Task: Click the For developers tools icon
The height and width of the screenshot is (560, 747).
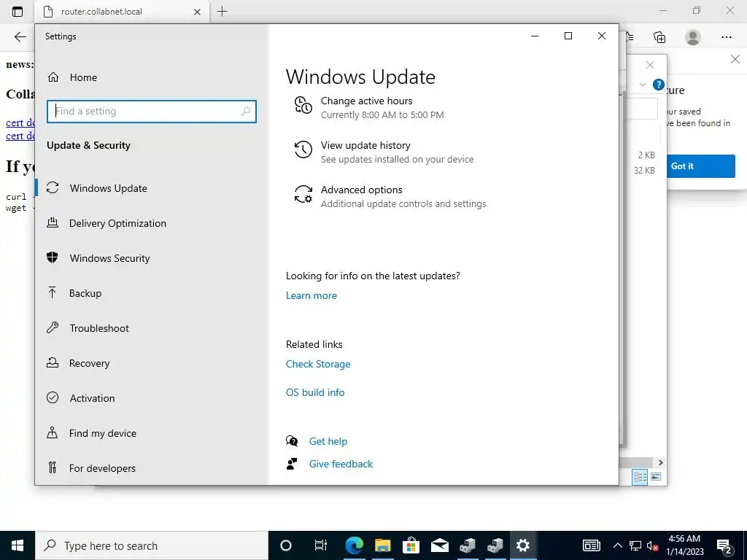Action: click(53, 467)
